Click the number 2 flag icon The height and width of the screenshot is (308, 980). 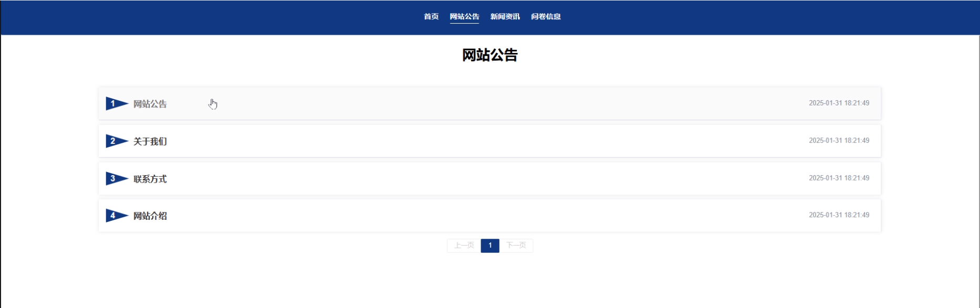[117, 141]
